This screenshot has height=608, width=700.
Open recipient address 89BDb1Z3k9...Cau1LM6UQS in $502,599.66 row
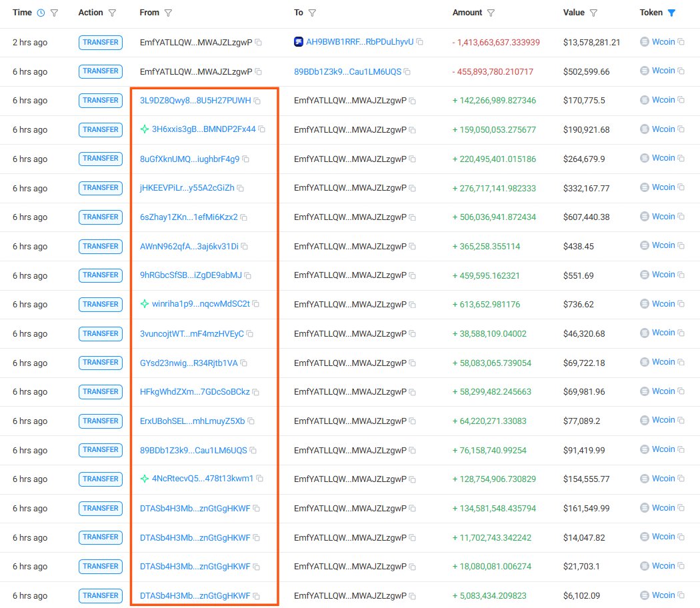348,71
